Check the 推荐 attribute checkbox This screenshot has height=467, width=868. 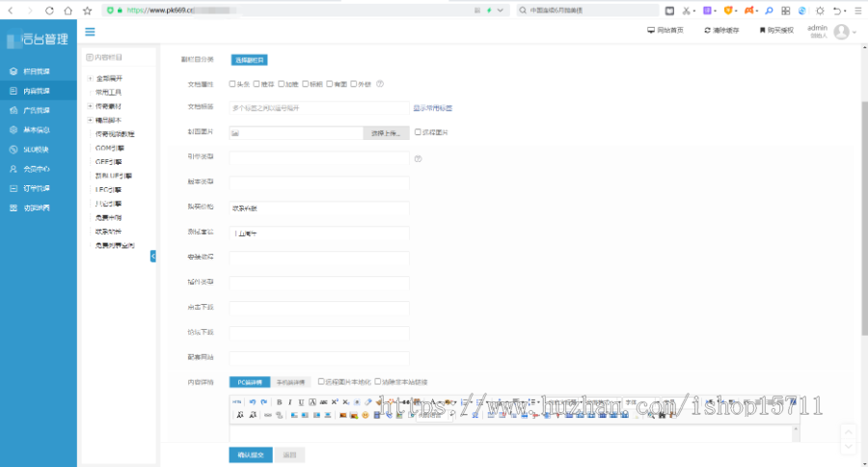[x=257, y=84]
